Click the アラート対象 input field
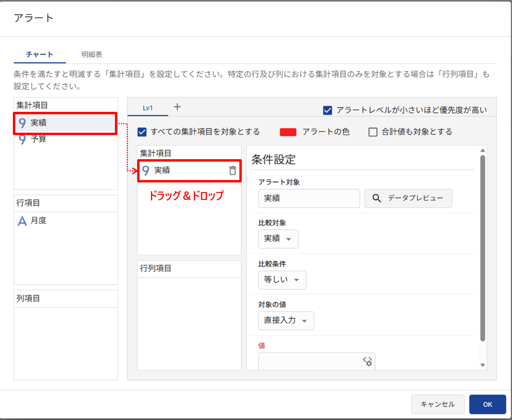This screenshot has width=512, height=420. [309, 198]
